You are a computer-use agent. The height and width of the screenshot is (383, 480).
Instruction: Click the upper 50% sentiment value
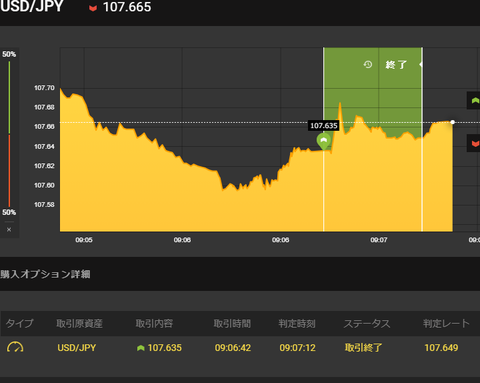point(9,54)
